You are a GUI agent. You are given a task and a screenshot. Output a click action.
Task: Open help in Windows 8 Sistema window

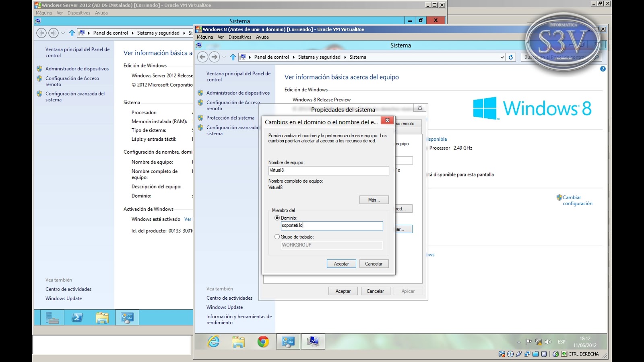(x=603, y=69)
